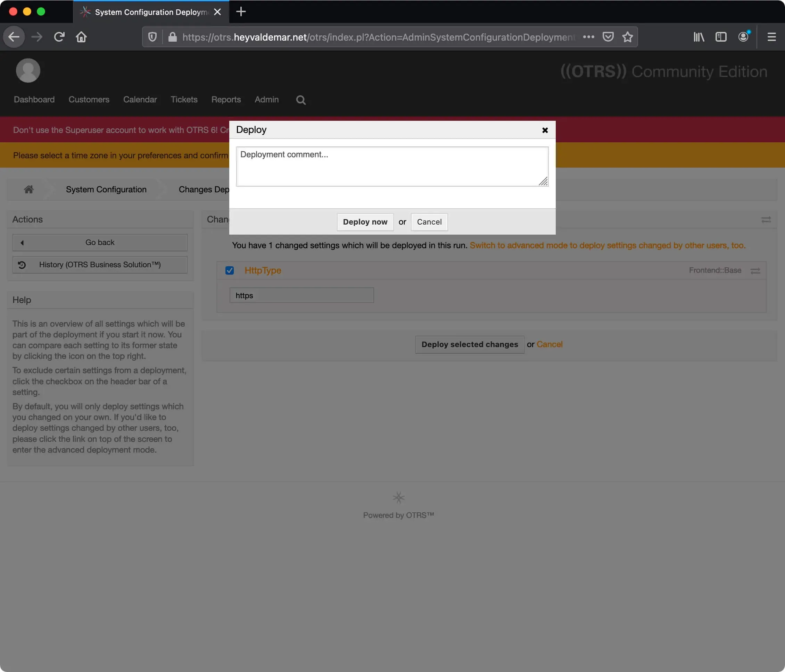Open the Firefox library icon
This screenshot has height=672, width=785.
pos(699,37)
